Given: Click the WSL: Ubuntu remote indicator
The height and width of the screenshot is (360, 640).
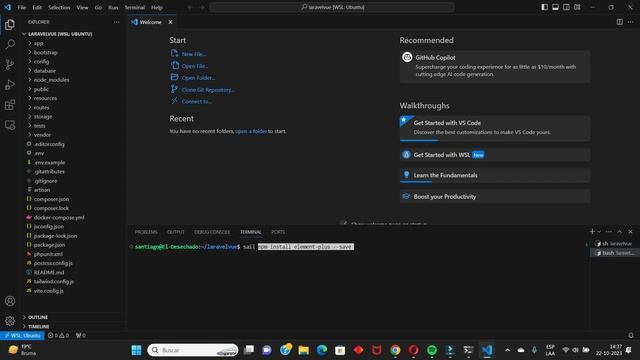Looking at the screenshot, I should pyautogui.click(x=22, y=336).
